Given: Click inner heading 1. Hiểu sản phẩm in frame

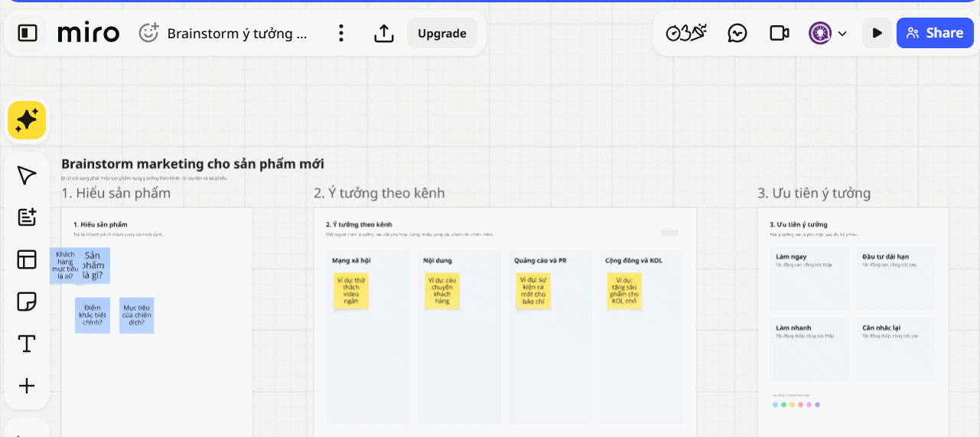Looking at the screenshot, I should tap(100, 225).
